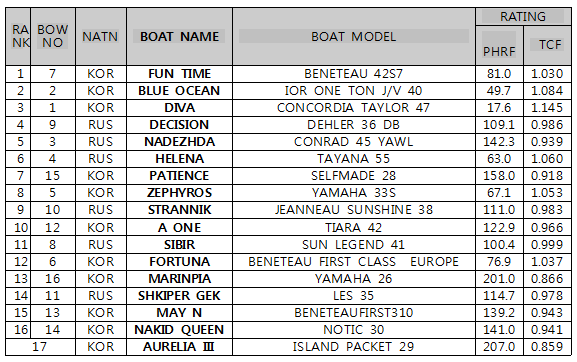
Task: Select the RATING header cell
Action: point(523,17)
